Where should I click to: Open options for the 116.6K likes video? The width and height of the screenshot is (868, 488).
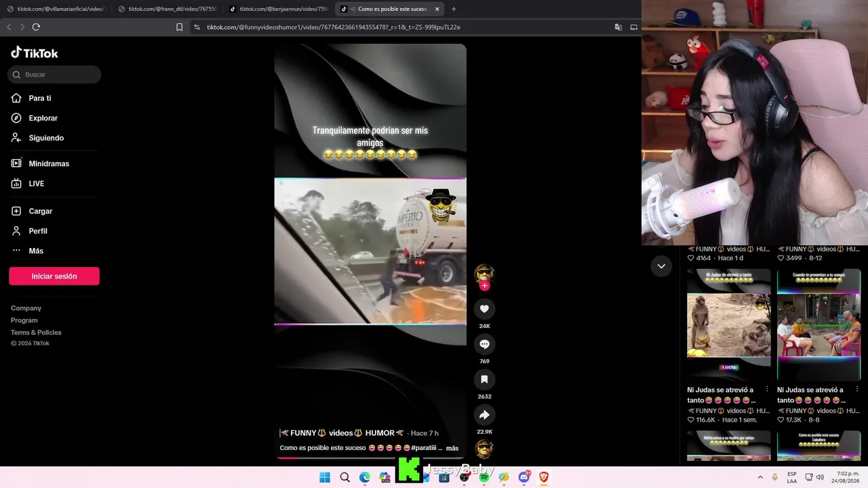(x=767, y=389)
